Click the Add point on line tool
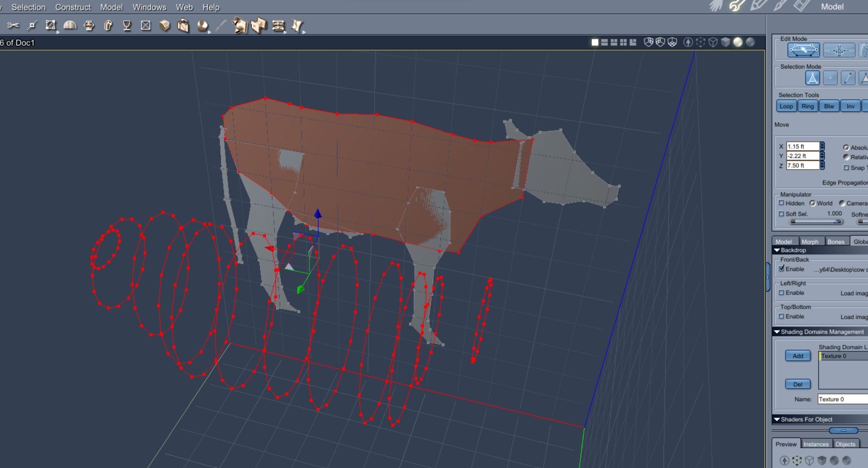Viewport: 868px width, 468px height. coord(32,26)
